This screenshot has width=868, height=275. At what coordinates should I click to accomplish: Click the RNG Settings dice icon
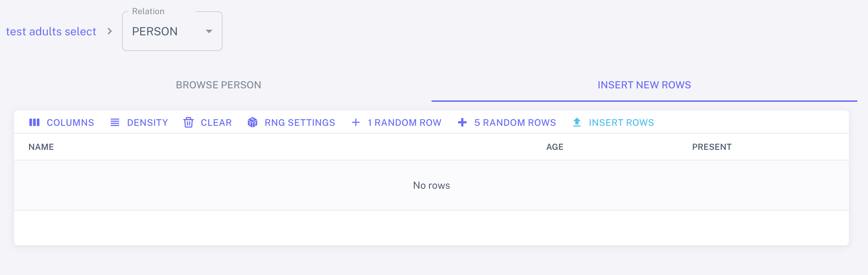pos(253,122)
